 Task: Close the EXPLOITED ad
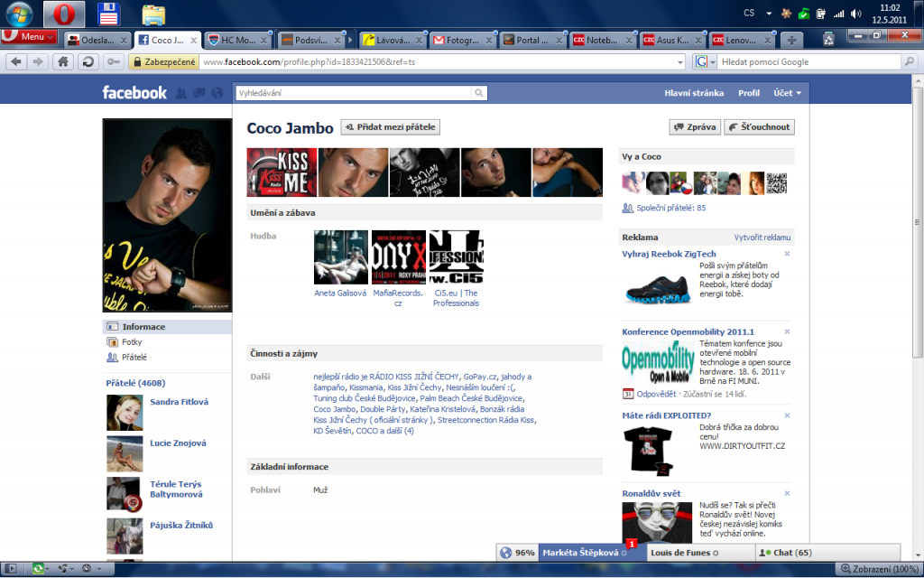tap(787, 415)
